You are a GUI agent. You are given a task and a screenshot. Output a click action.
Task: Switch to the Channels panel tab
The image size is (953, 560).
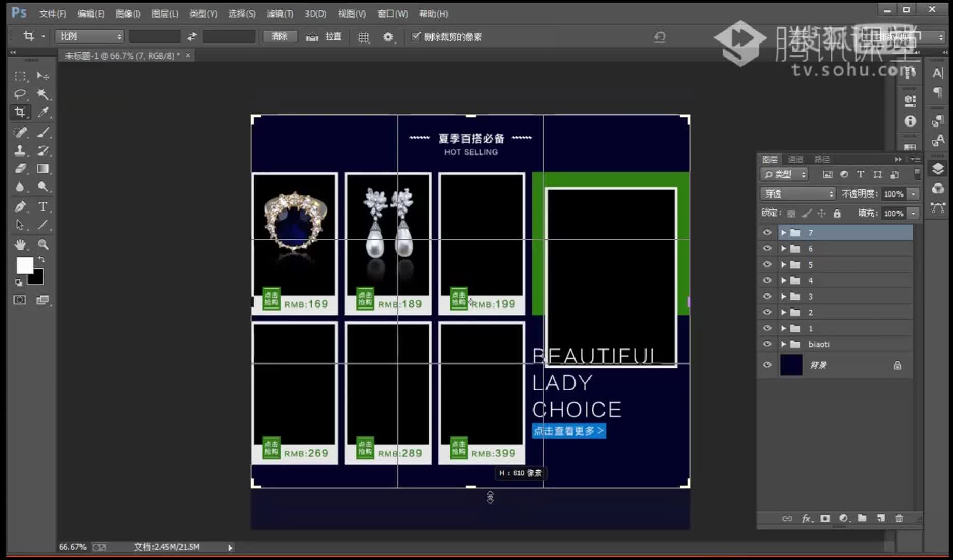[x=795, y=159]
